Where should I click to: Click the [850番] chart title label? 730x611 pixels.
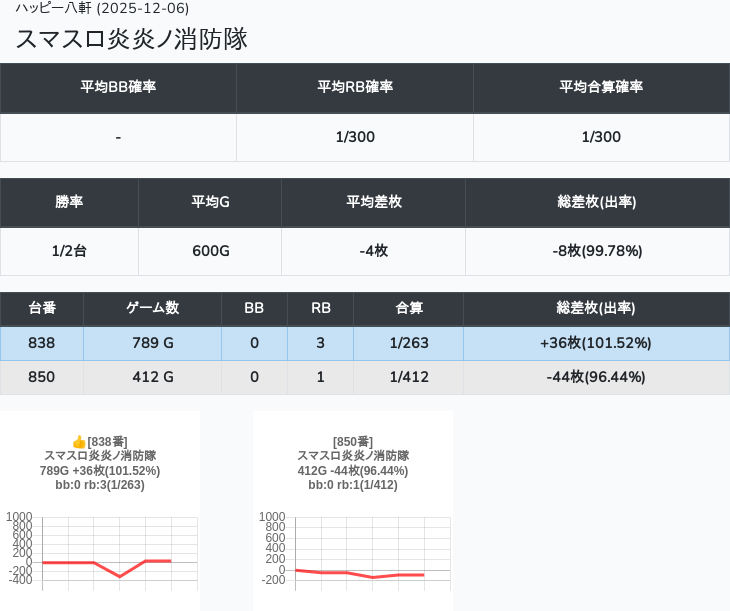(353, 442)
